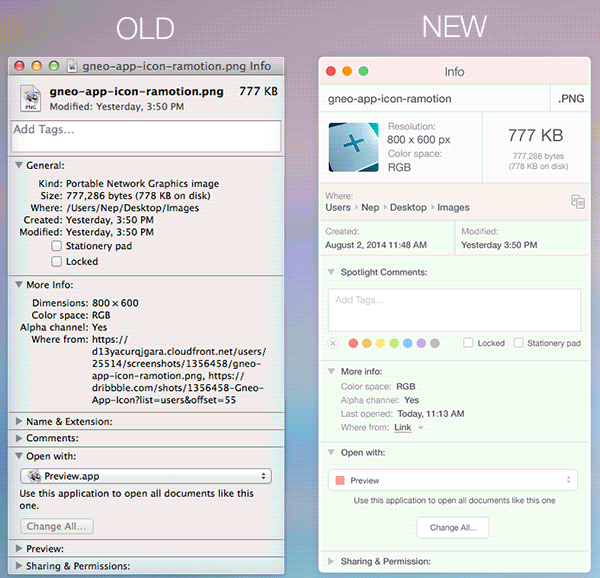Expand Sharing & Permission in new panel
The height and width of the screenshot is (578, 600).
tap(331, 562)
